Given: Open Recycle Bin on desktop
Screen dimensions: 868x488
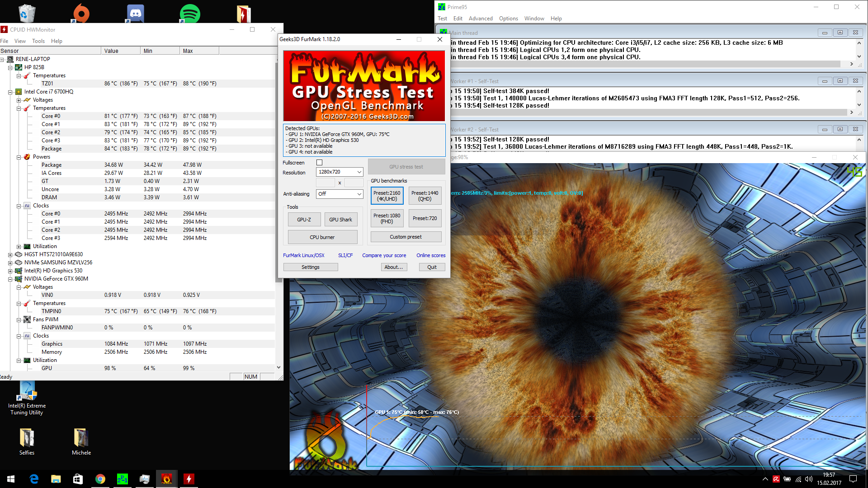Looking at the screenshot, I should coord(27,13).
